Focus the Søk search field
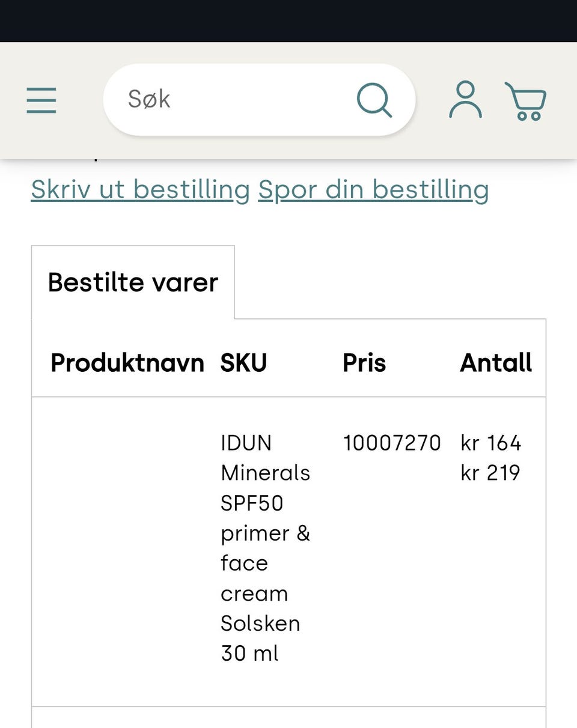This screenshot has height=728, width=577. pyautogui.click(x=234, y=100)
